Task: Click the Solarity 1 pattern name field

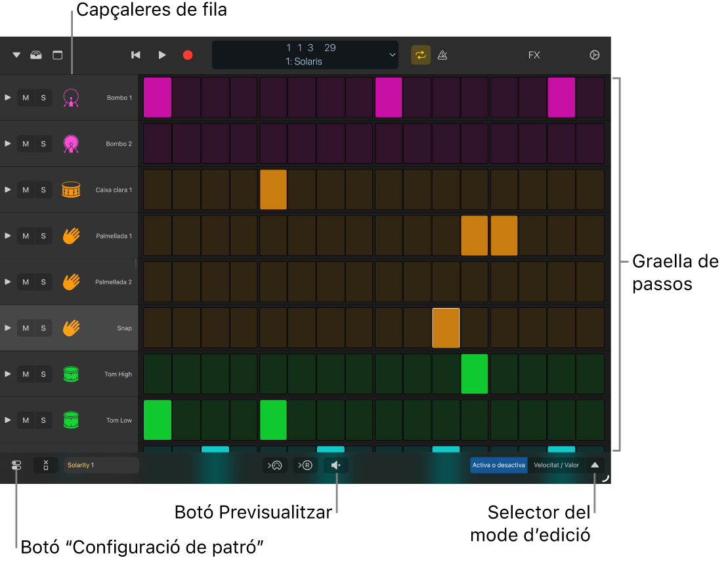Action: [x=101, y=466]
